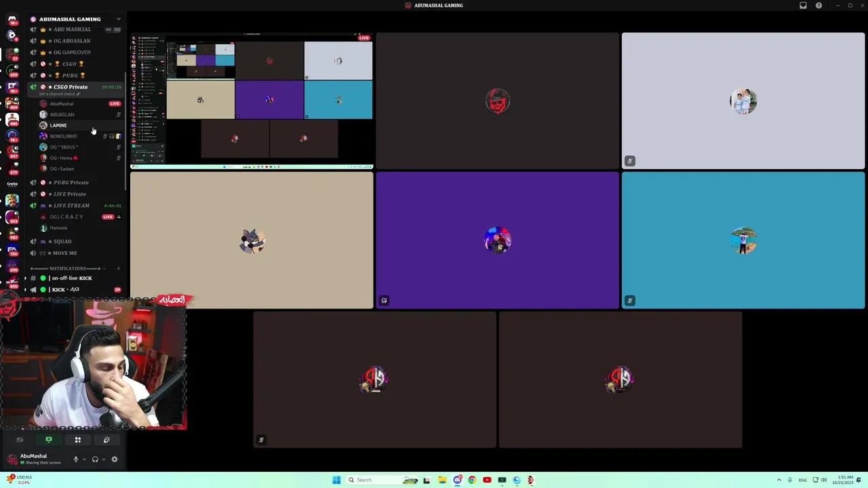Viewport: 868px width, 488px height.
Task: Focus the teal blue participant tile
Action: click(x=743, y=241)
